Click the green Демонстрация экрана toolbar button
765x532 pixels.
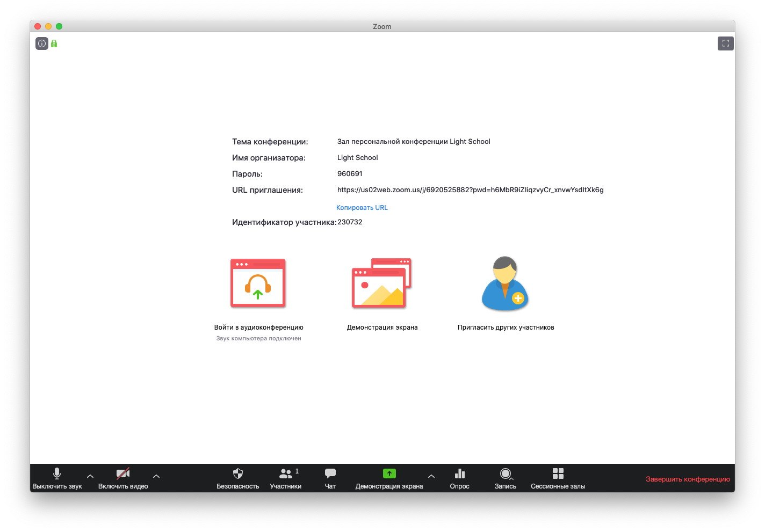point(389,478)
